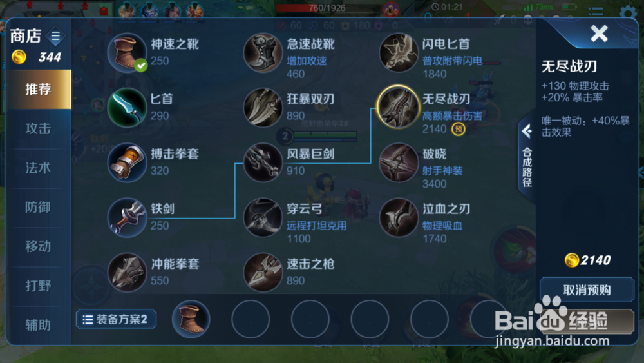Open the shop menu list icon beside 商店
644x363 pixels.
(x=55, y=36)
